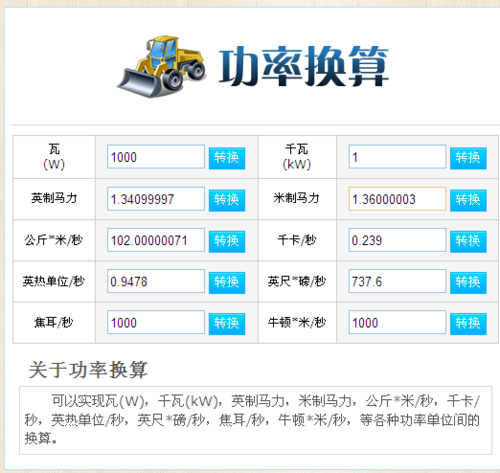Click the 牛顿*米/秒 label
This screenshot has height=473, width=500.
297,322
